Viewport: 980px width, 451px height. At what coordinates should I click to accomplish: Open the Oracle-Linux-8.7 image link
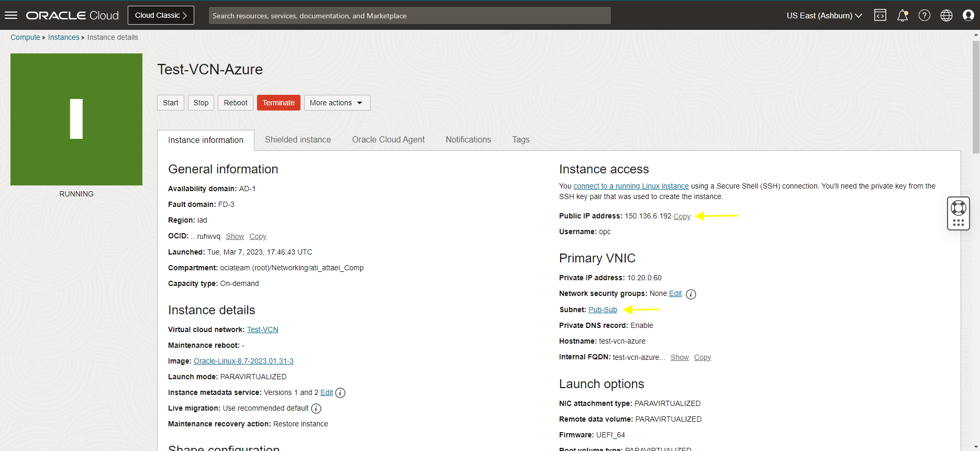[x=243, y=361]
